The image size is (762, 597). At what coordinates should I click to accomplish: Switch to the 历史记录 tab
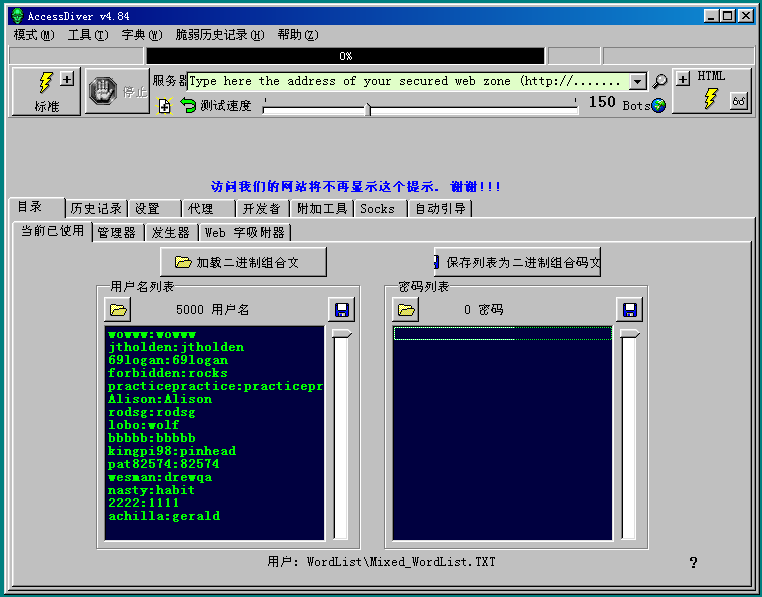96,209
